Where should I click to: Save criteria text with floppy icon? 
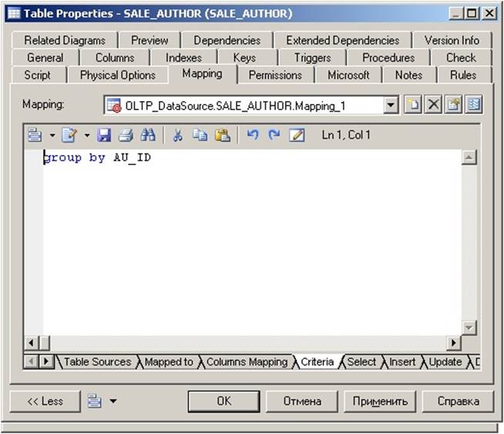[x=104, y=135]
